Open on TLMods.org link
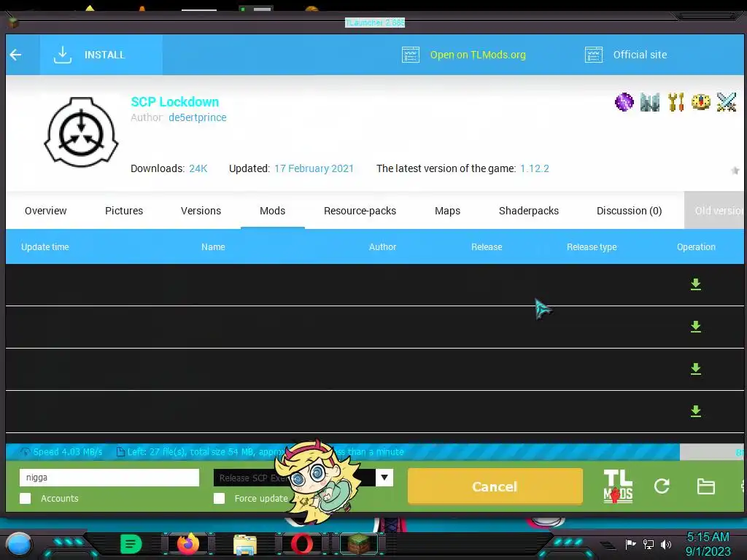The height and width of the screenshot is (560, 747). point(478,55)
